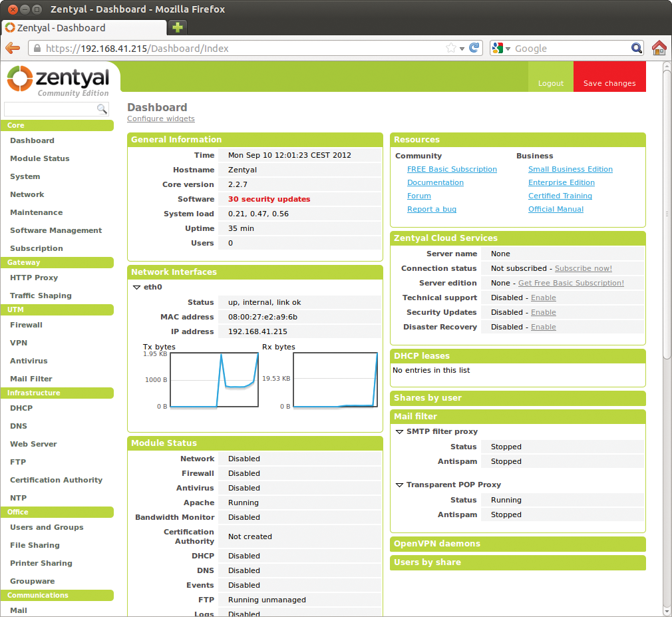The height and width of the screenshot is (617, 672).
Task: Reload the page with the refresh icon
Action: [474, 48]
